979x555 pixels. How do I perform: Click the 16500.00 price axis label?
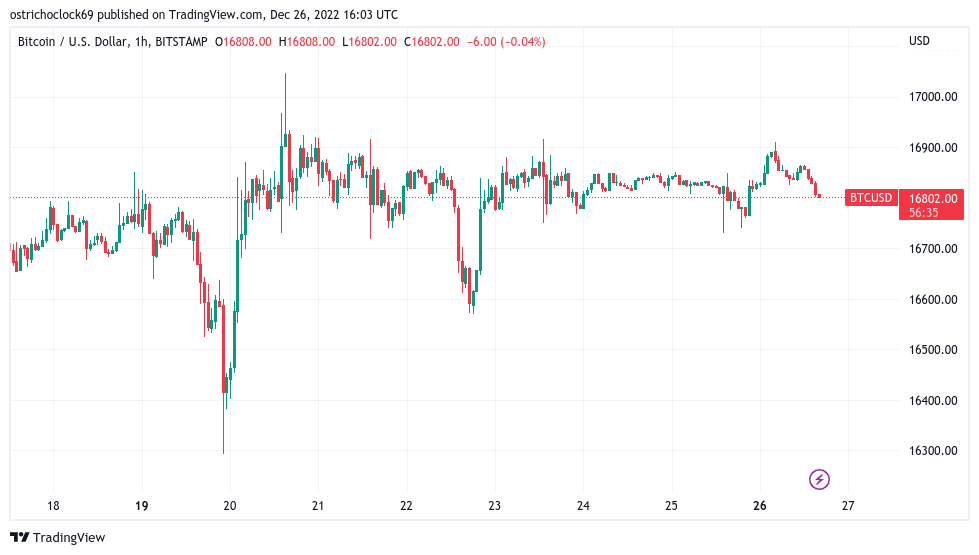(x=933, y=350)
